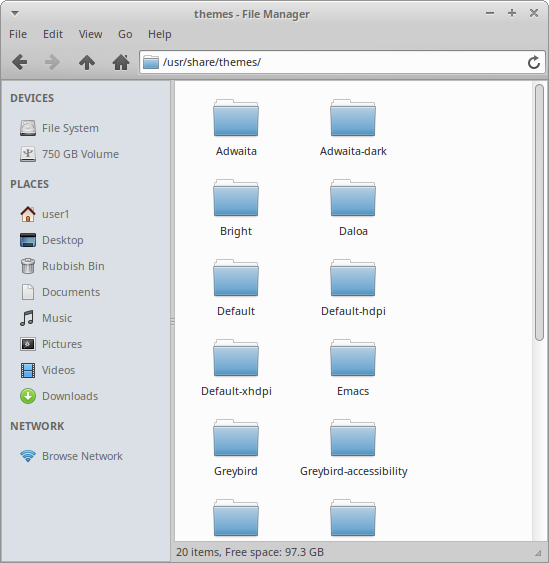Open the home folder via house icon
This screenshot has height=563, width=549.
(x=121, y=62)
